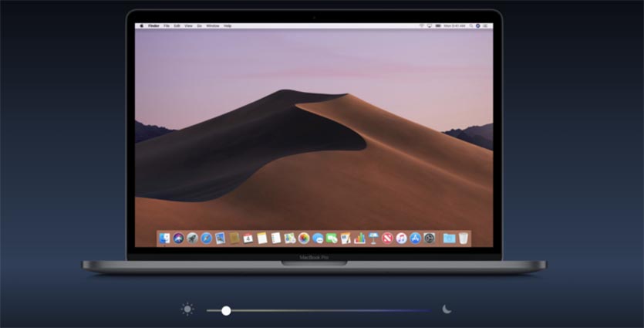Open Downloads folder in the dock
Image resolution: width=644 pixels, height=328 pixels.
450,238
